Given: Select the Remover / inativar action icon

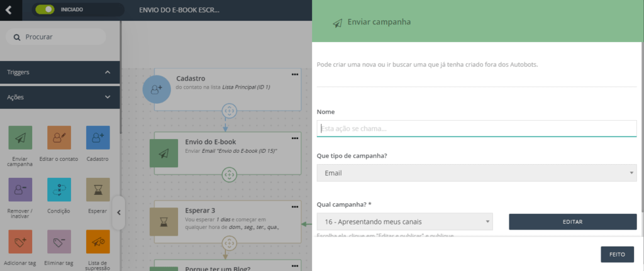Looking at the screenshot, I should [20, 190].
